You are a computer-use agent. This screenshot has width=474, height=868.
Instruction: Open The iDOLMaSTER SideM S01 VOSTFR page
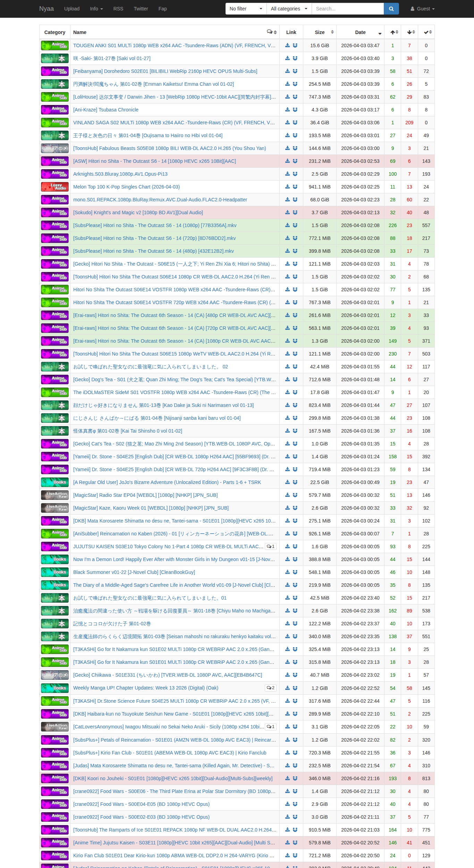click(175, 392)
